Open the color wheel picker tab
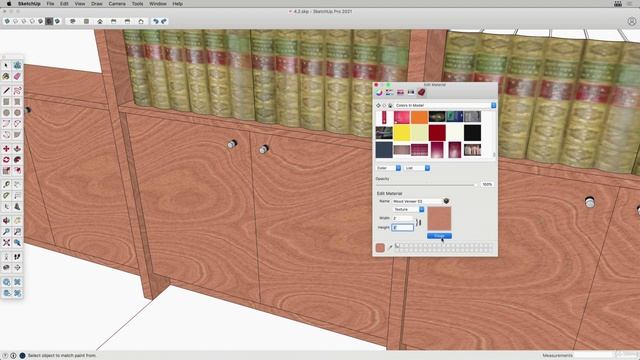This screenshot has height=360, width=640. 379,93
